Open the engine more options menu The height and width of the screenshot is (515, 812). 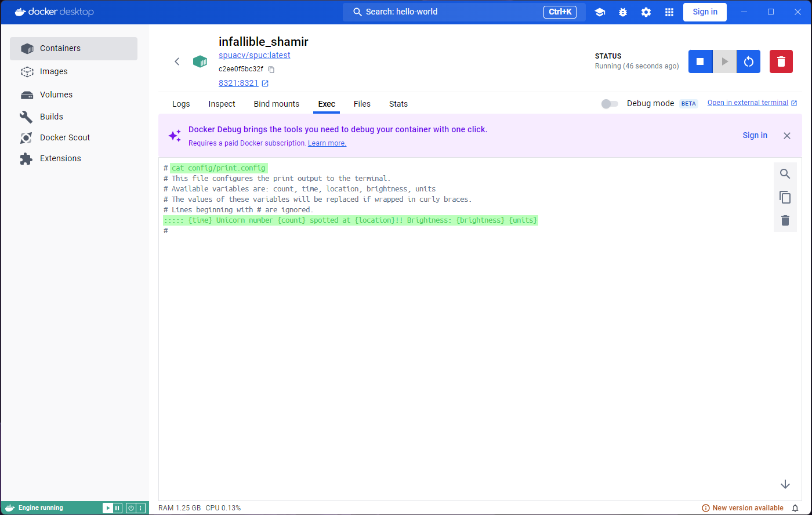pos(140,508)
